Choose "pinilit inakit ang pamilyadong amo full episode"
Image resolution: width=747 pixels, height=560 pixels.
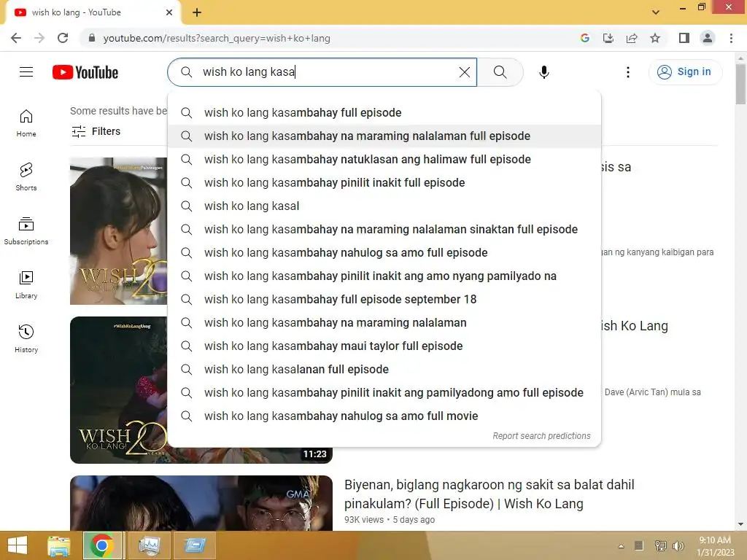[384, 393]
